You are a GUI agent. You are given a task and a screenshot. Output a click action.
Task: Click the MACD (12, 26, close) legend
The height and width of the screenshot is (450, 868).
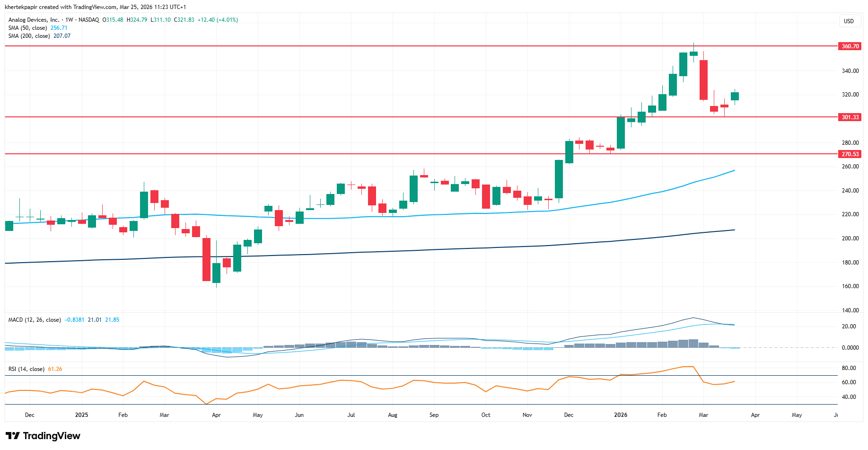(34, 320)
